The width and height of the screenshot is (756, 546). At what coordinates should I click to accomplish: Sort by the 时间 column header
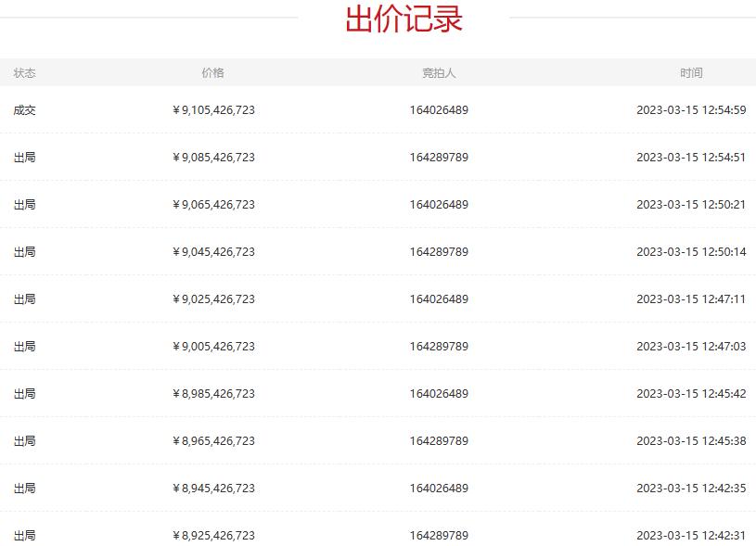(692, 72)
